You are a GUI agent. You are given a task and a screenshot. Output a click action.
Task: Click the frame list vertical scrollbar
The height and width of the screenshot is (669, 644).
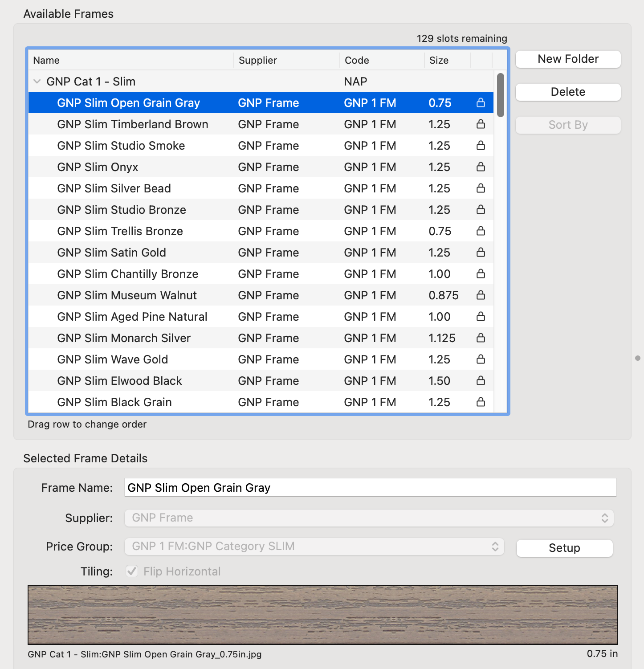click(501, 95)
